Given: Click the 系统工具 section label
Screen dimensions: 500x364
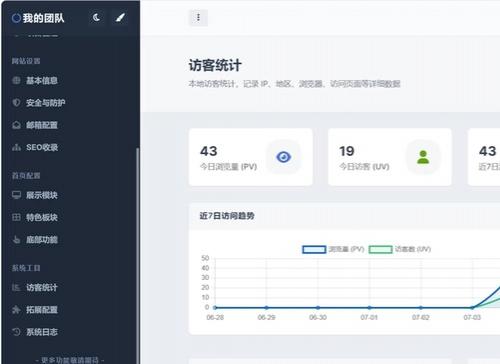Looking at the screenshot, I should point(26,268).
